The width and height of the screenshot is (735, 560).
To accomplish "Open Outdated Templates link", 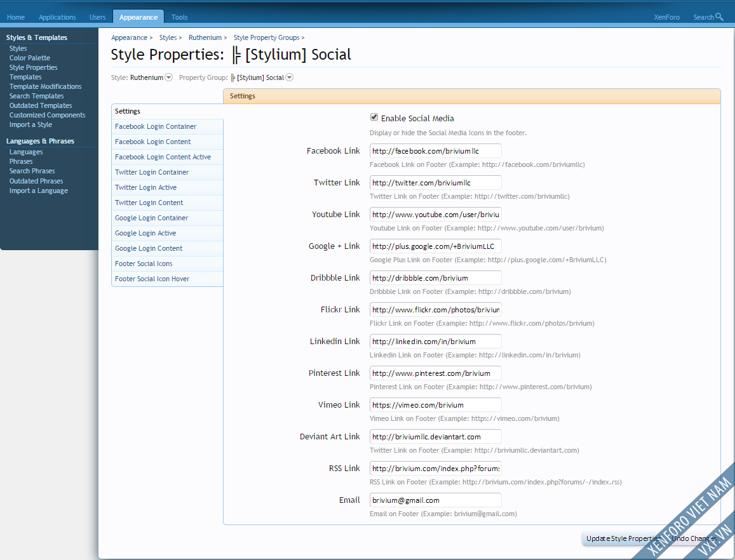I will (41, 105).
